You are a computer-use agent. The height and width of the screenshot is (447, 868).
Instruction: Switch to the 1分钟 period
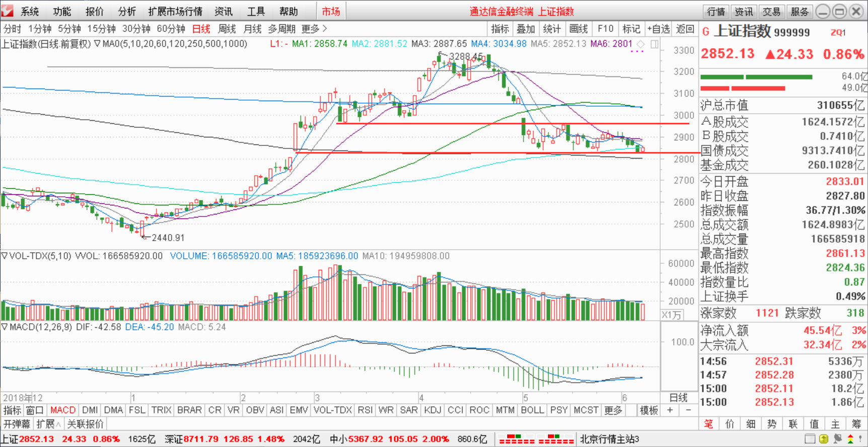40,29
